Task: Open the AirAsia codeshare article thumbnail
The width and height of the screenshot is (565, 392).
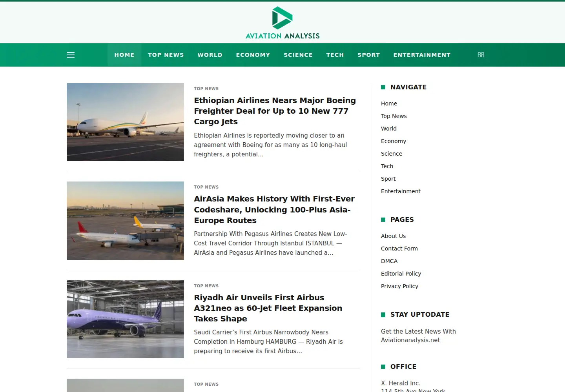Action: click(125, 221)
